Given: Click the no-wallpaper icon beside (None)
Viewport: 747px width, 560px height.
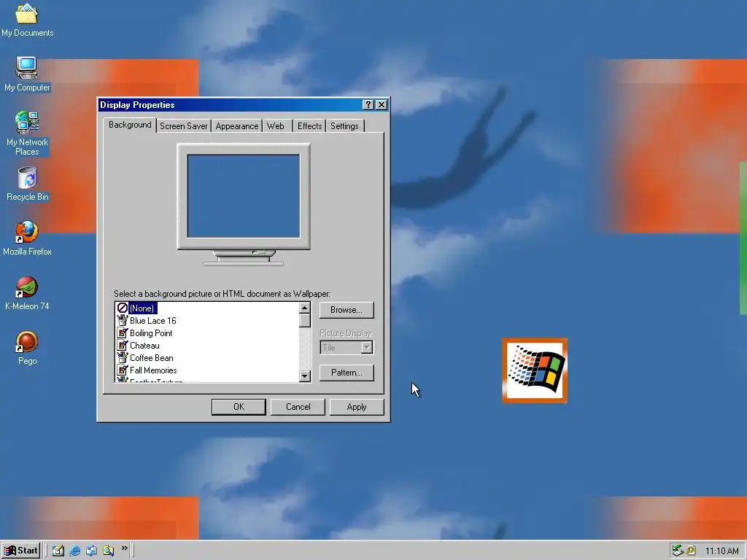Looking at the screenshot, I should coord(123,308).
